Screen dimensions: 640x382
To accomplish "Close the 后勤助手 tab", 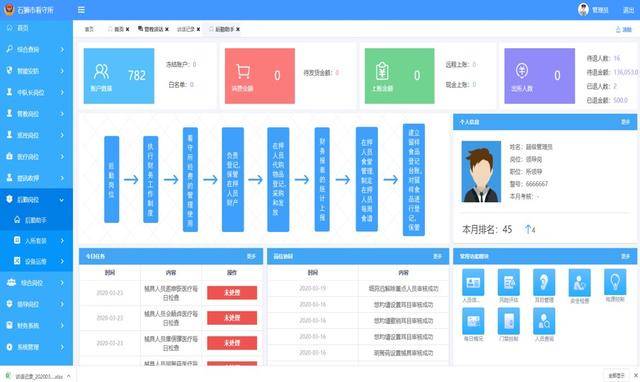I will tap(238, 29).
